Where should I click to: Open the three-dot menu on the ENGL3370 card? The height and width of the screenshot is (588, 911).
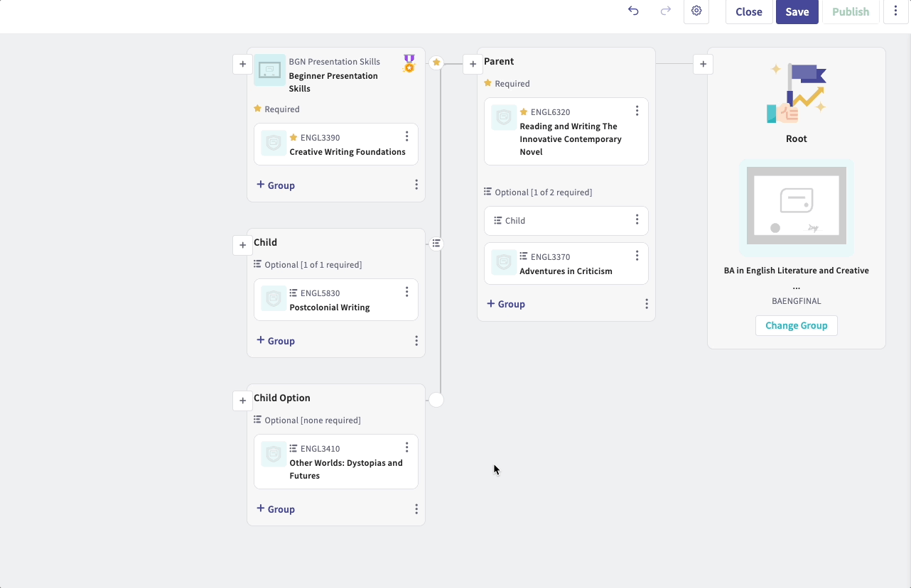(x=637, y=255)
